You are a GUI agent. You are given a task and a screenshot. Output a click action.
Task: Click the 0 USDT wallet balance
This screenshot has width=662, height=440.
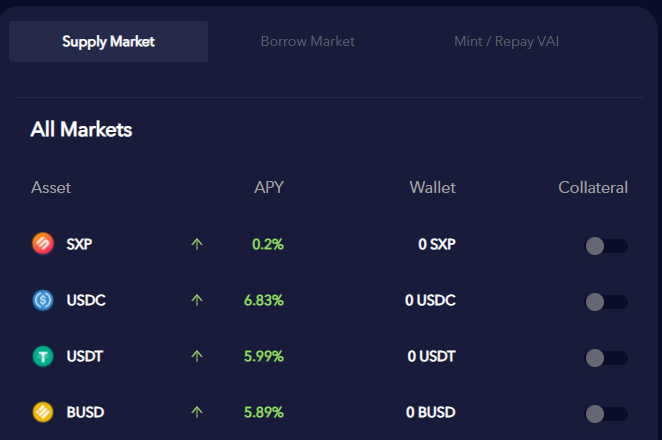[431, 356]
